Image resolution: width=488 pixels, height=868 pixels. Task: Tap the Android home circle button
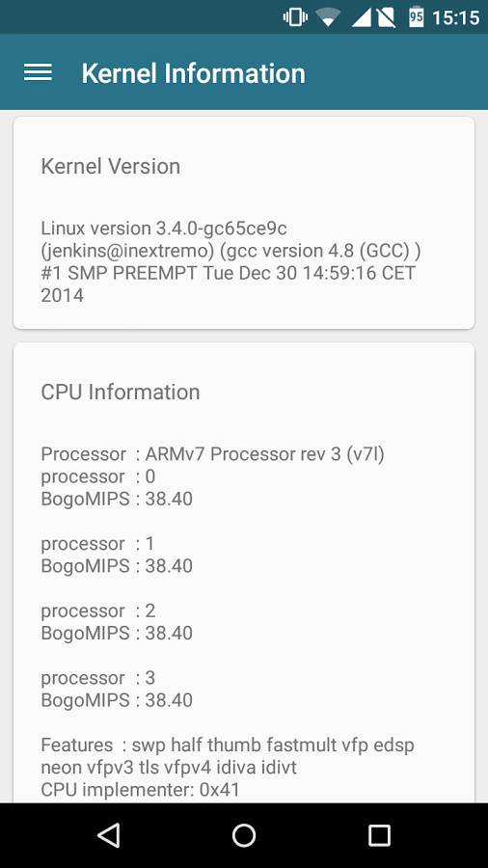point(243,835)
